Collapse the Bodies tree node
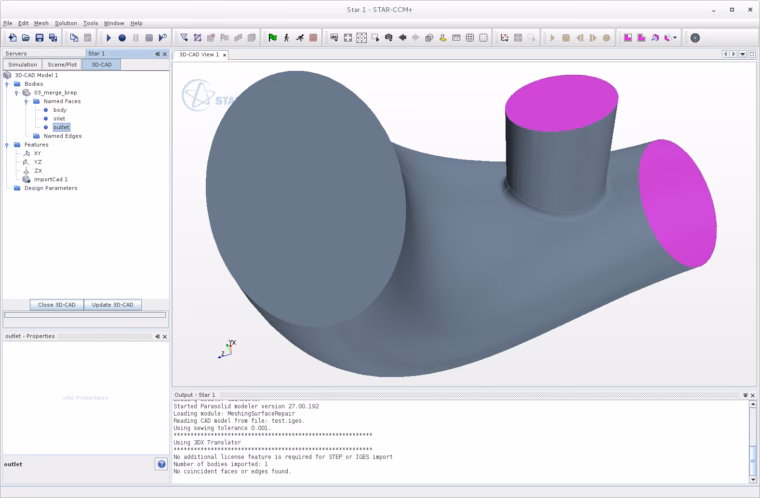 coord(7,84)
